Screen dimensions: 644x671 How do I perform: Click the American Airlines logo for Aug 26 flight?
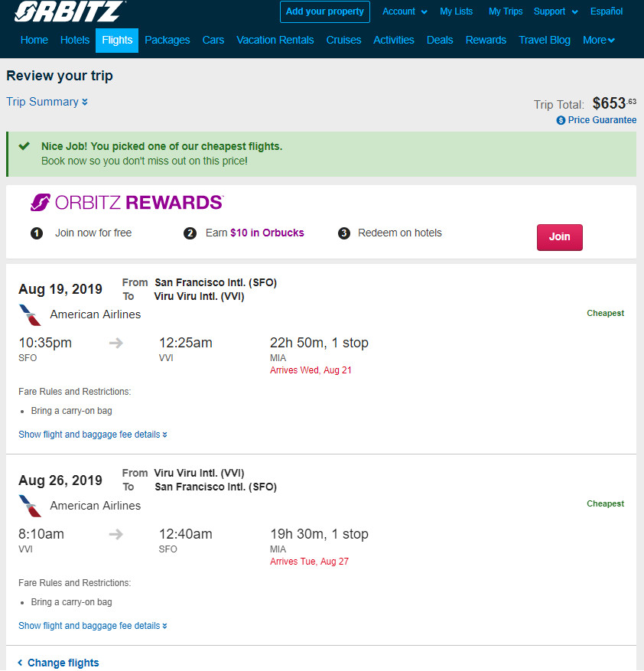point(30,506)
